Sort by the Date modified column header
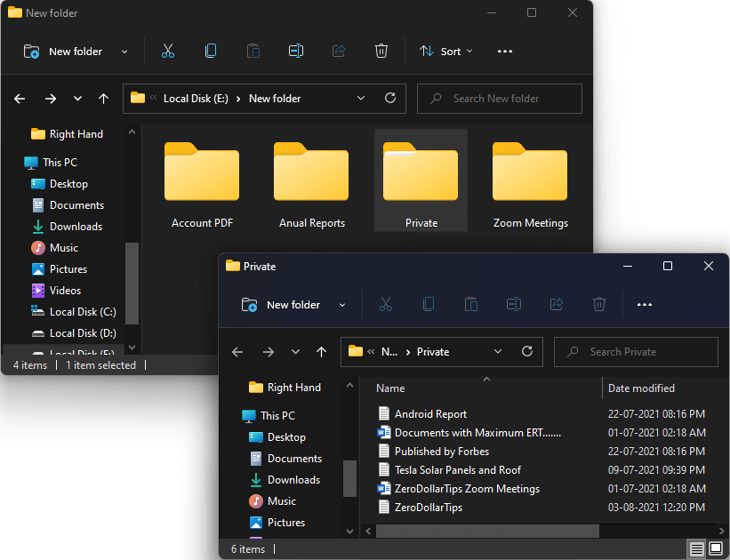This screenshot has height=560, width=730. click(x=641, y=388)
